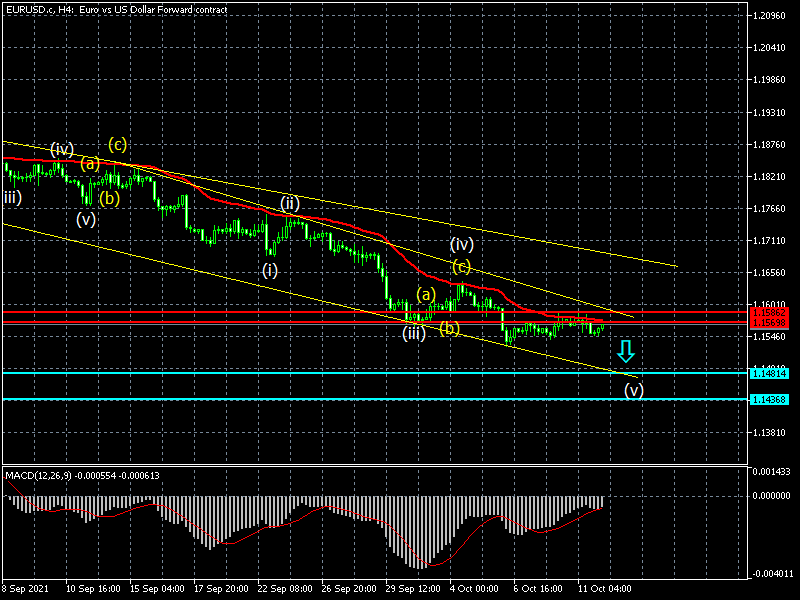800x600 pixels.
Task: Select the white (i) wave label
Action: pos(270,270)
